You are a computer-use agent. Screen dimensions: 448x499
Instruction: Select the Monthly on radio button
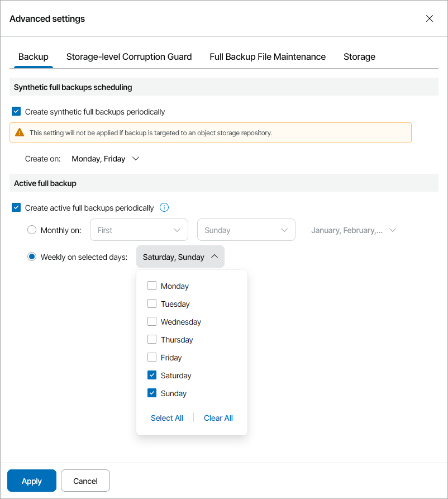pyautogui.click(x=32, y=230)
